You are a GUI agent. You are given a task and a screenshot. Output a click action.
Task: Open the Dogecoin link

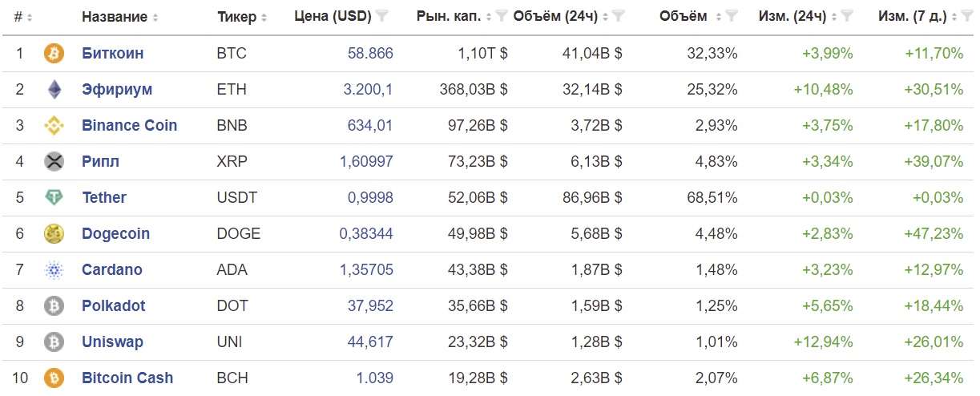[116, 234]
